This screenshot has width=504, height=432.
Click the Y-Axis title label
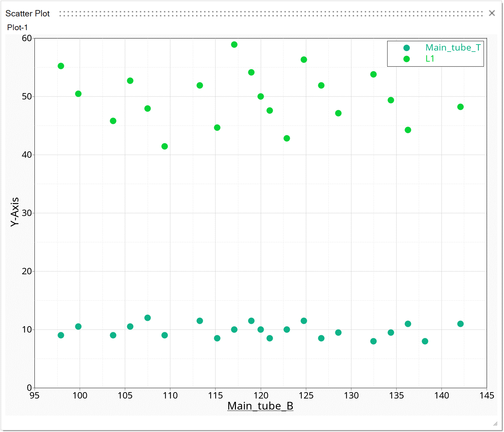click(14, 212)
